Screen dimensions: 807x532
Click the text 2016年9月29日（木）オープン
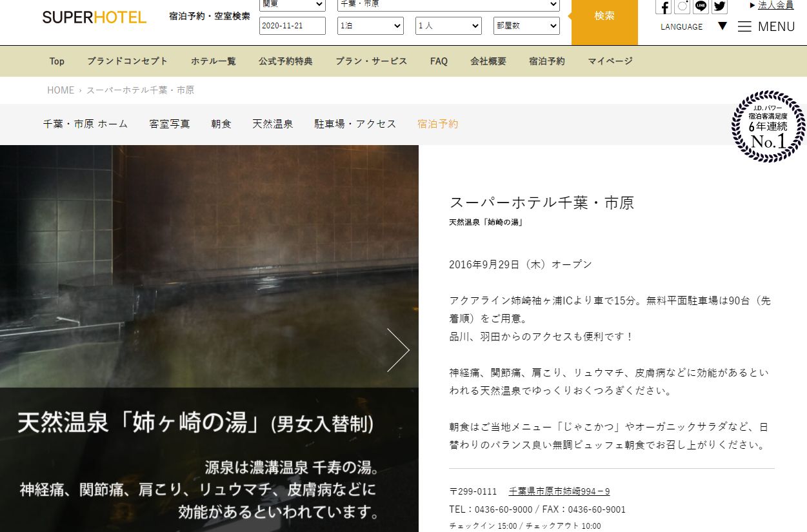point(521,264)
